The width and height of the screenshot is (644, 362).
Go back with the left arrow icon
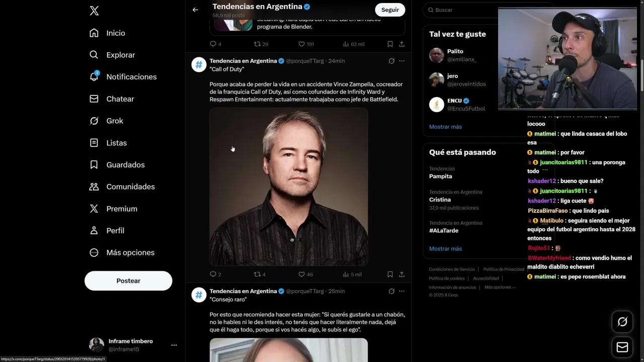(195, 10)
